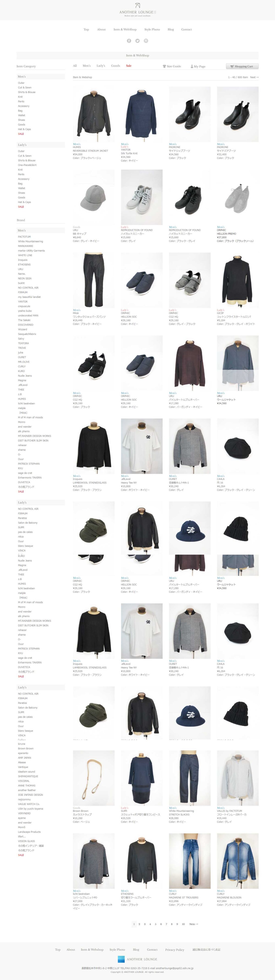Open the Instagram social icon

tap(146, 41)
